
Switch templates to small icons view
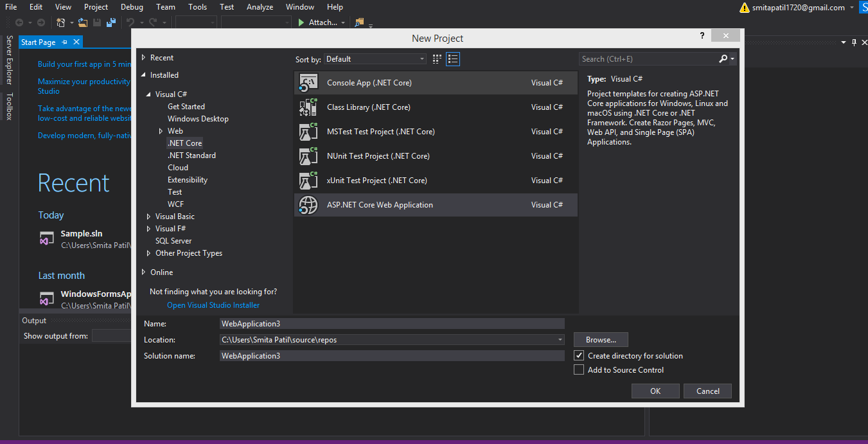pos(436,58)
